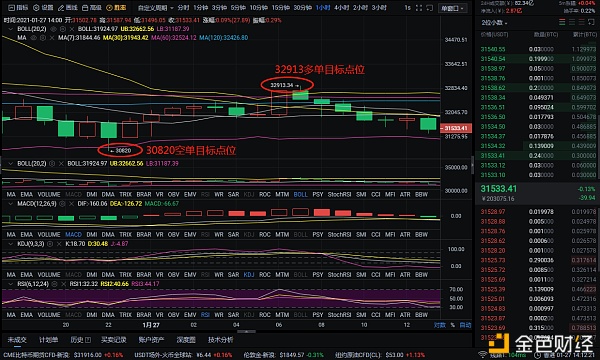This screenshot has width=600, height=360.
Task: Collapse the MACD(12,26,9) panel
Action: pyautogui.click(x=10, y=204)
